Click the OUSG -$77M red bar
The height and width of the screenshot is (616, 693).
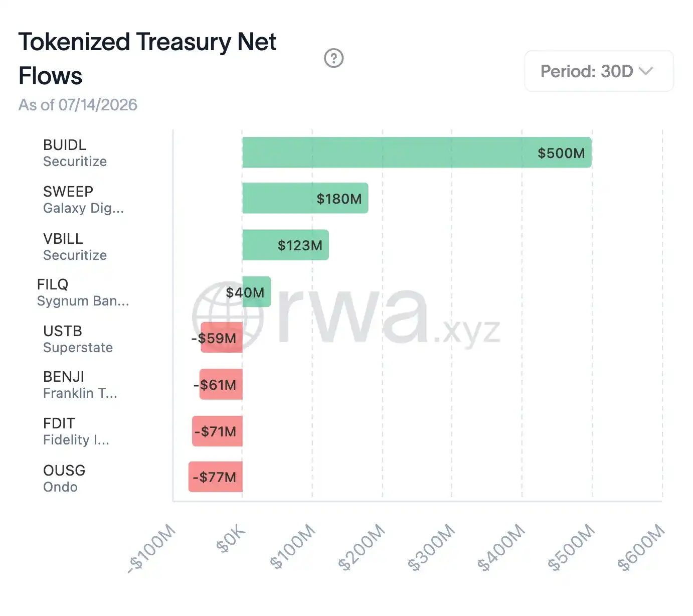[216, 477]
